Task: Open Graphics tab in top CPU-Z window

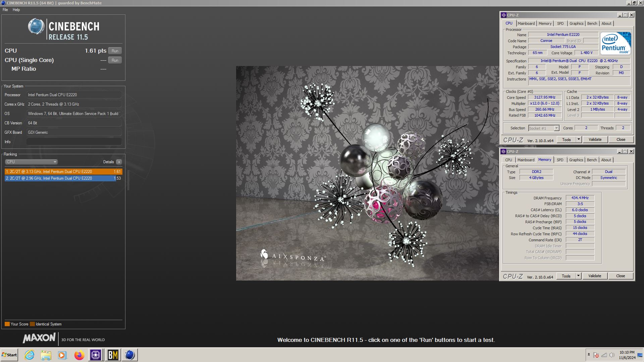Action: pyautogui.click(x=577, y=23)
